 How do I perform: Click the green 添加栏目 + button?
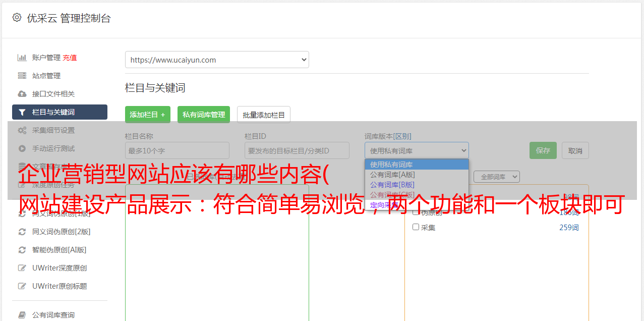[147, 115]
